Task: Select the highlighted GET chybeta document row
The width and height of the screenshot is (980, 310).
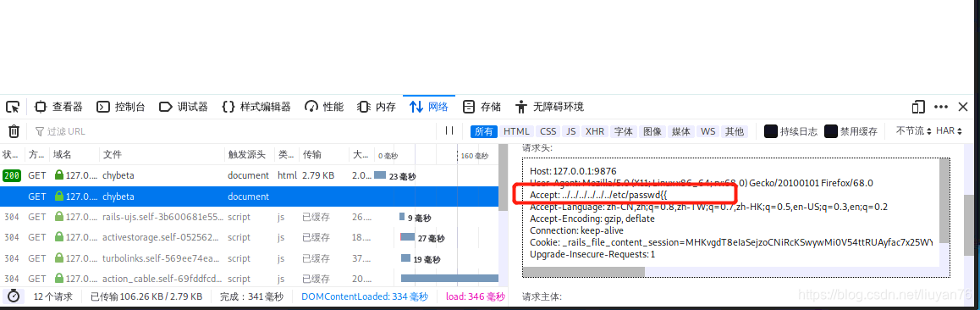Action: pyautogui.click(x=250, y=197)
